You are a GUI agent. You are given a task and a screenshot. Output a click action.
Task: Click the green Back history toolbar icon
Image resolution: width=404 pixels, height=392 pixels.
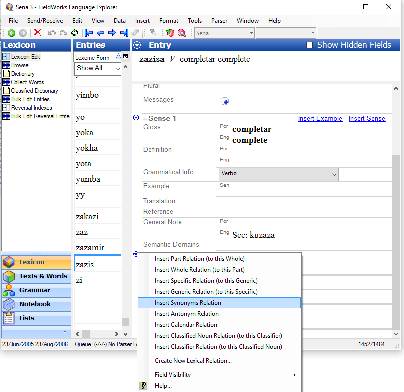click(x=11, y=33)
